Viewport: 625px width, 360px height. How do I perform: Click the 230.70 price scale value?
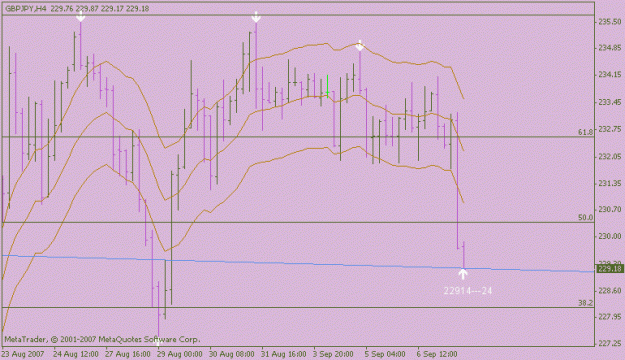[x=610, y=209]
